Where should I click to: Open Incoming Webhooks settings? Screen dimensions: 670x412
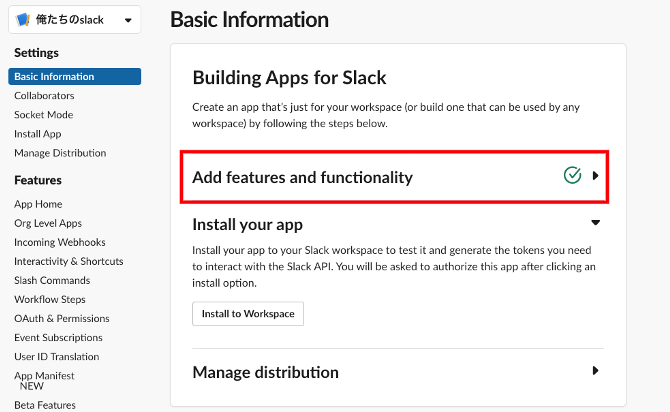click(x=59, y=242)
